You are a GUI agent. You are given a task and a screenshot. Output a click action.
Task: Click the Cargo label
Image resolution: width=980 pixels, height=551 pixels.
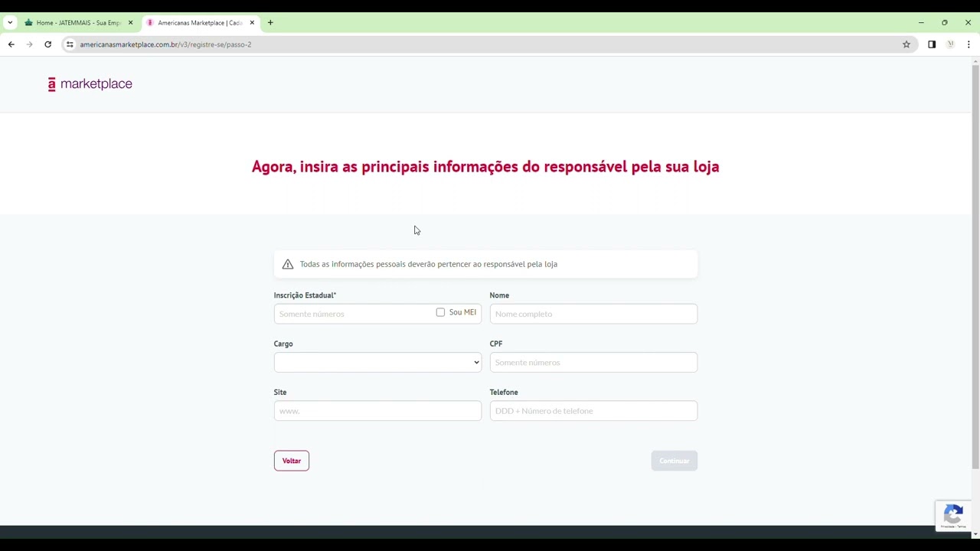[283, 344]
